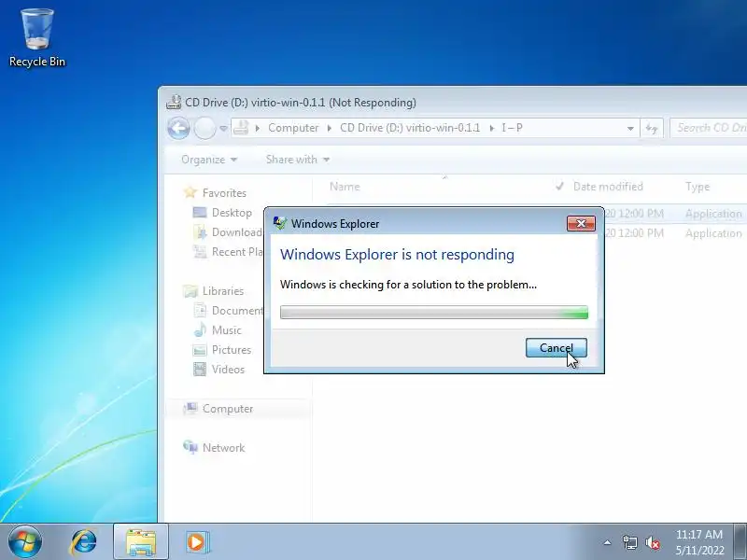Open recent pages dropdown beside forward button
Viewport: 747px width, 560px height.
[223, 128]
